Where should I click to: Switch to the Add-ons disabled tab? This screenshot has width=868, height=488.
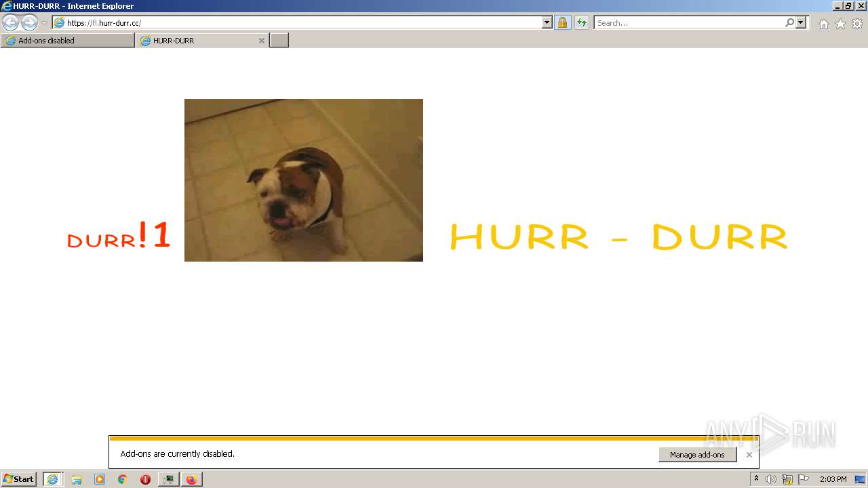pyautogui.click(x=68, y=41)
